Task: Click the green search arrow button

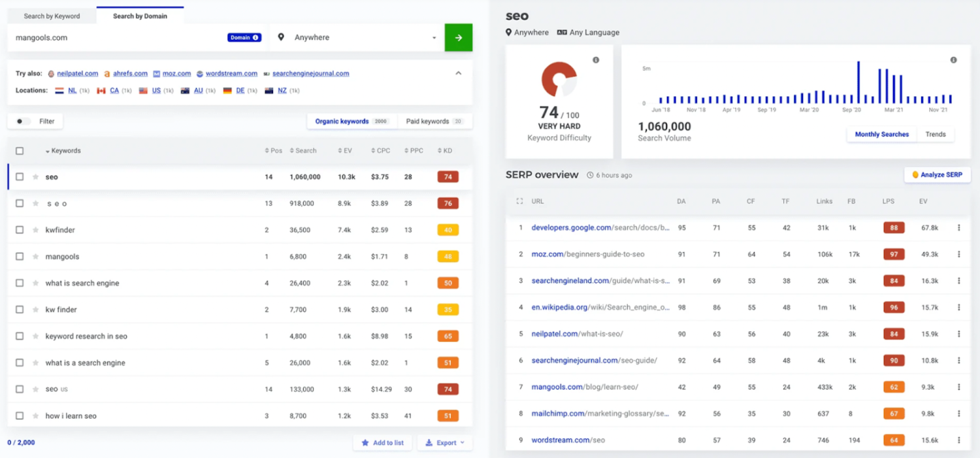Action: click(x=458, y=37)
